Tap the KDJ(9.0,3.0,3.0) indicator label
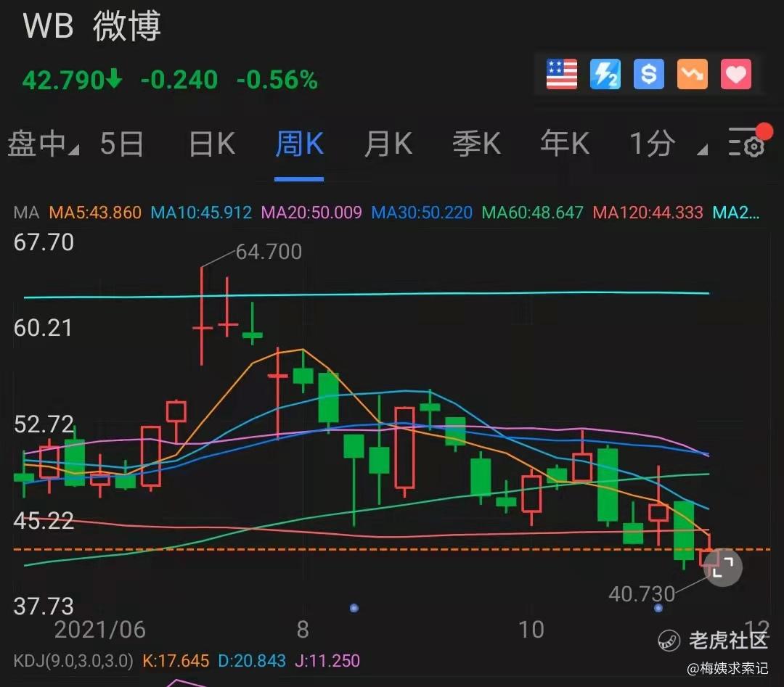 coord(73,661)
